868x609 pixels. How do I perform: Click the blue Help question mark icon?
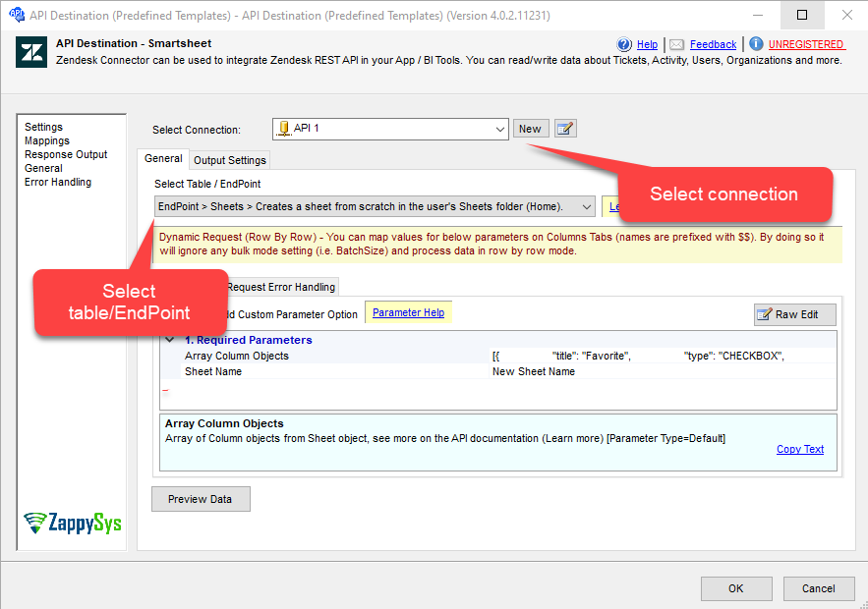(624, 44)
